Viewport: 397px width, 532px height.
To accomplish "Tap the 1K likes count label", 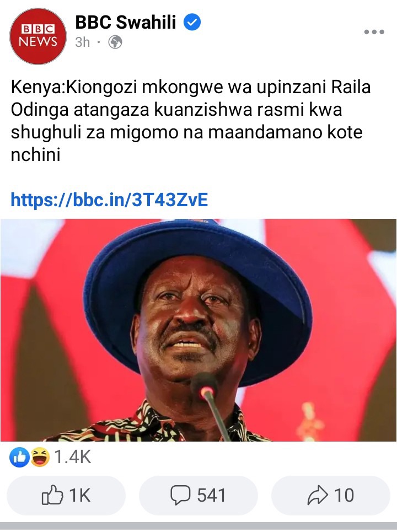I will pos(80,496).
